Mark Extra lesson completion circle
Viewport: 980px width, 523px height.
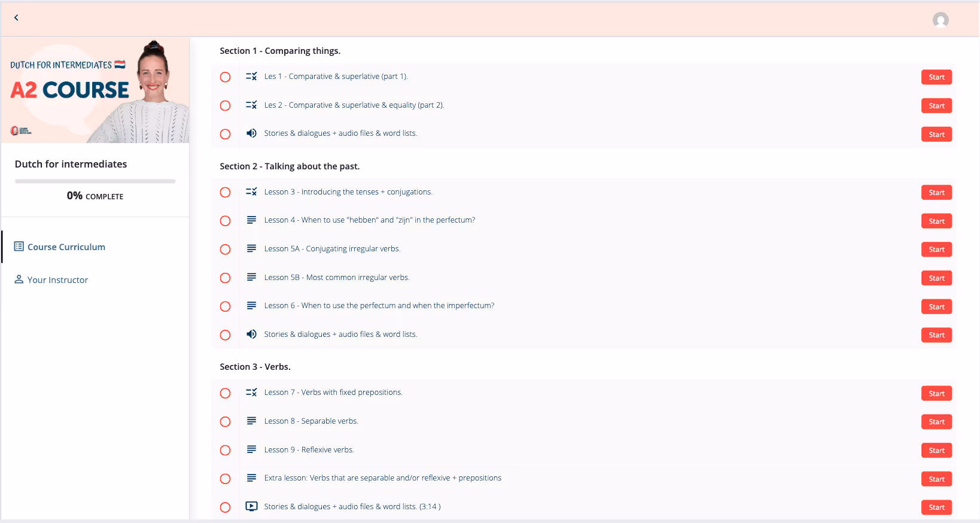click(x=225, y=479)
